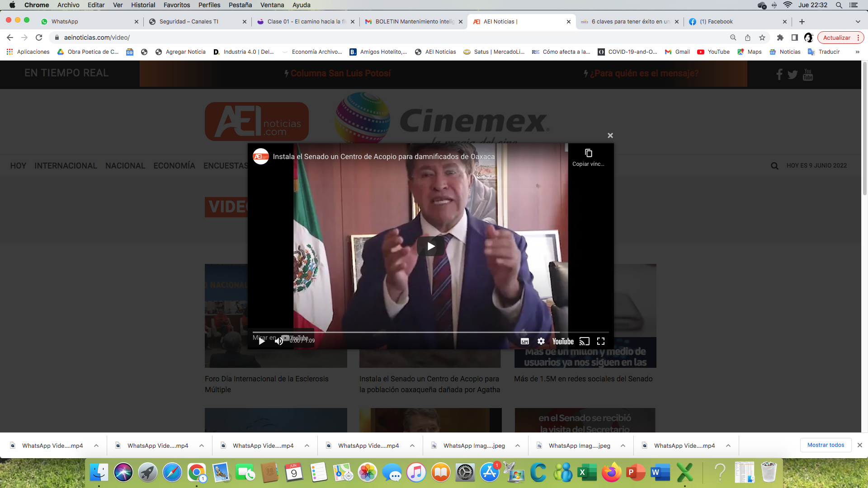Expand options for first WhatsApp Imag....jpeg download
Image resolution: width=868 pixels, height=488 pixels.
[x=518, y=446]
